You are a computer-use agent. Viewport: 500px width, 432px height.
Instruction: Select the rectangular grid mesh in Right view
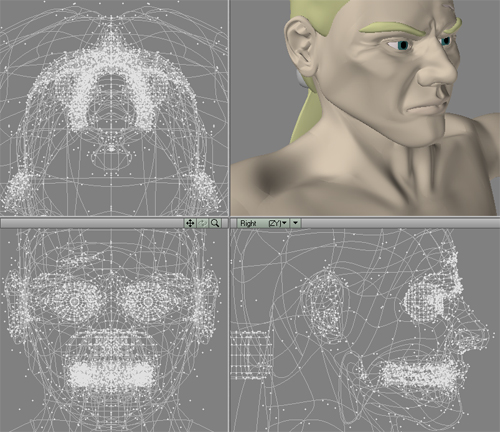[252, 355]
